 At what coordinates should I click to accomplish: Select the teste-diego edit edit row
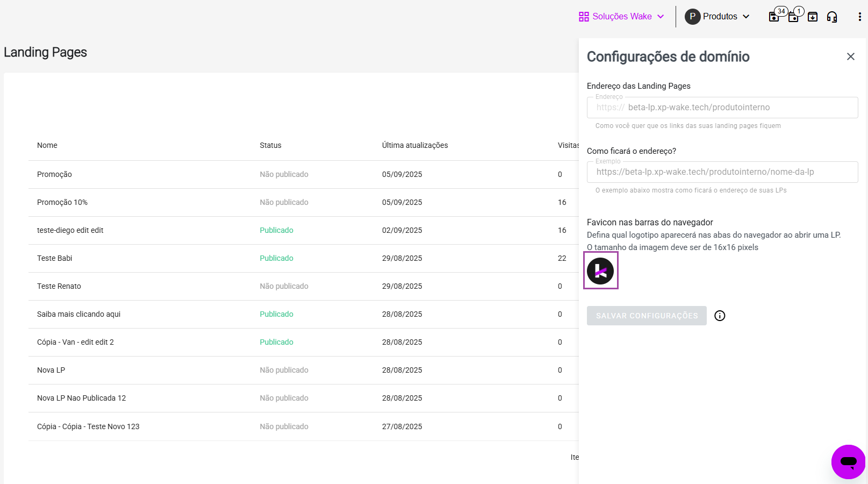pyautogui.click(x=70, y=230)
